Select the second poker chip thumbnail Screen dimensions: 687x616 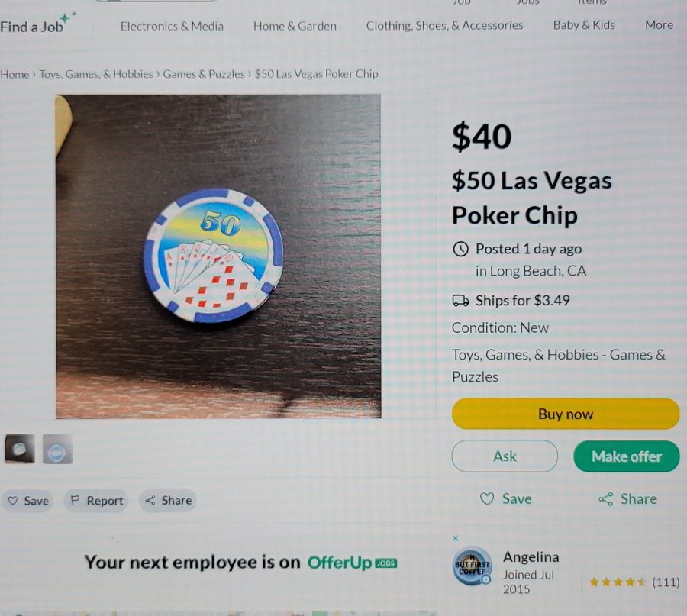pos(58,449)
